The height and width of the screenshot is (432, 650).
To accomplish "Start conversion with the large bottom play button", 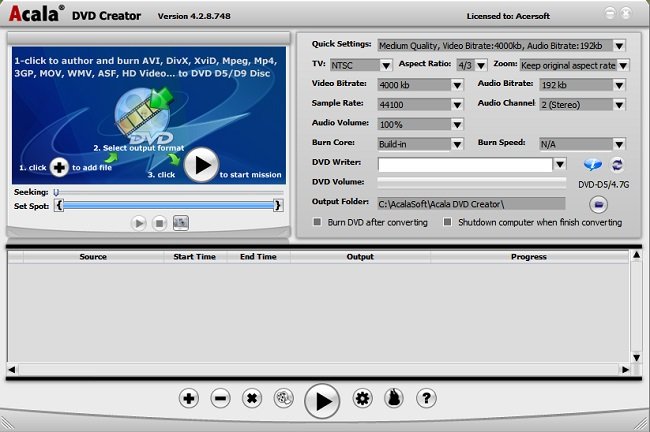I will [322, 401].
